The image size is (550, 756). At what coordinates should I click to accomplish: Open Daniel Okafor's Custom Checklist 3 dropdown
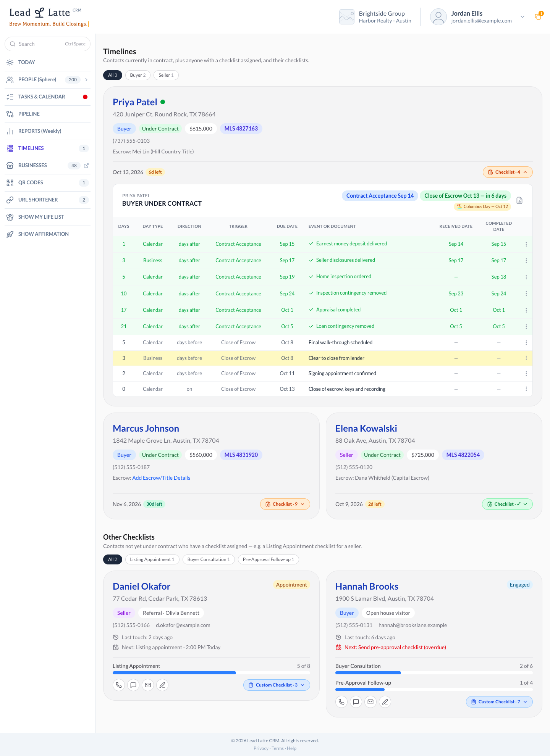pos(277,685)
